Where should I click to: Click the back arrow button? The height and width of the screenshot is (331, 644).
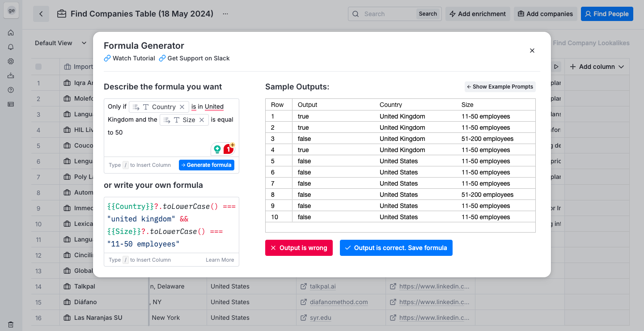click(41, 14)
